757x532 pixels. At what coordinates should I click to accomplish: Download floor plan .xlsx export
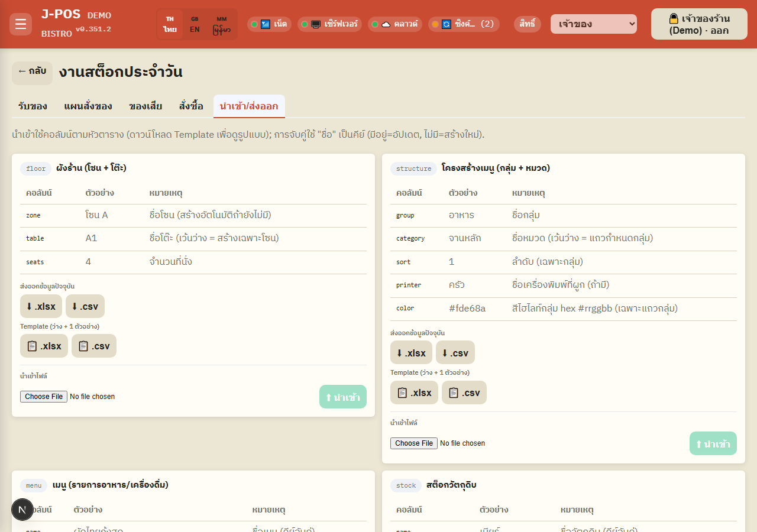(41, 306)
